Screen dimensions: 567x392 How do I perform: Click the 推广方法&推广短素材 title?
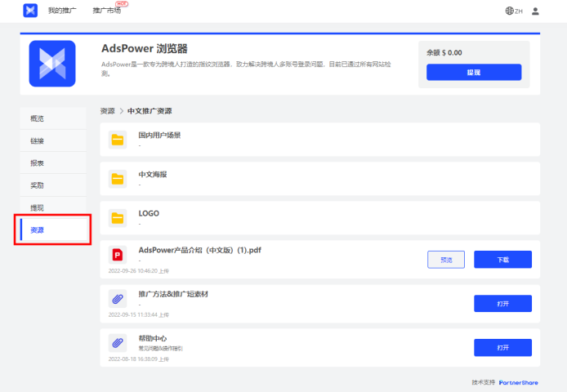(x=173, y=294)
